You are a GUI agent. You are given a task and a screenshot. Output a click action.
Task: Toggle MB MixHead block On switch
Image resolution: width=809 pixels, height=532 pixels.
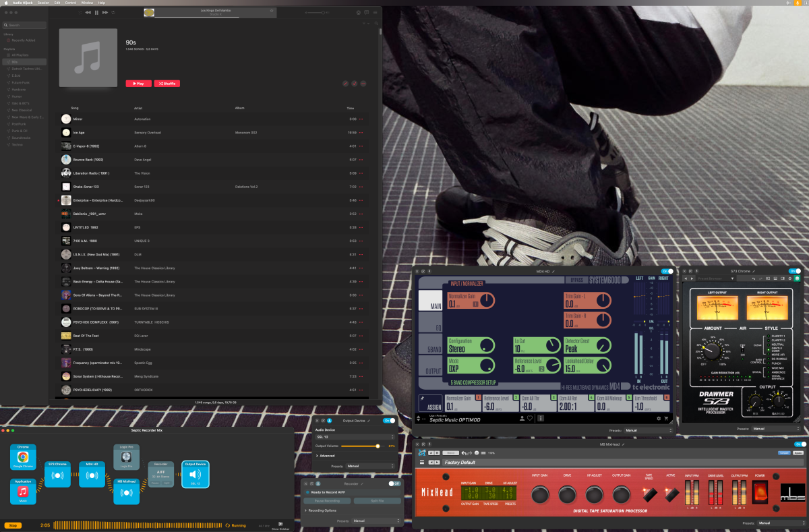tap(800, 444)
